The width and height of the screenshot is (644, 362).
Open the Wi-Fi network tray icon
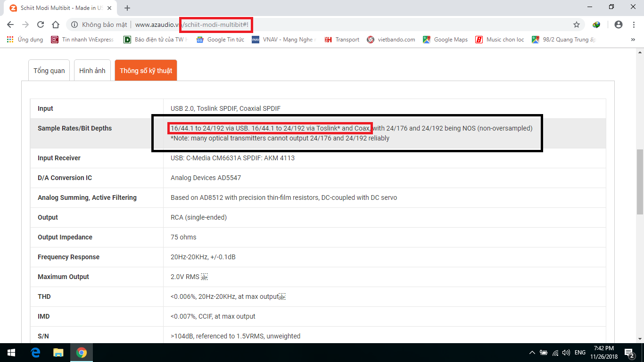coord(555,353)
